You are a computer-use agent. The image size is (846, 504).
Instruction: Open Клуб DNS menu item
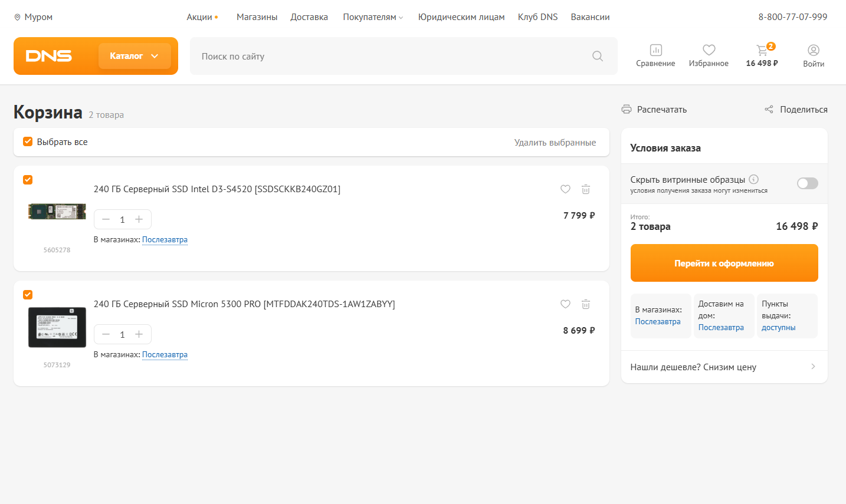click(537, 17)
